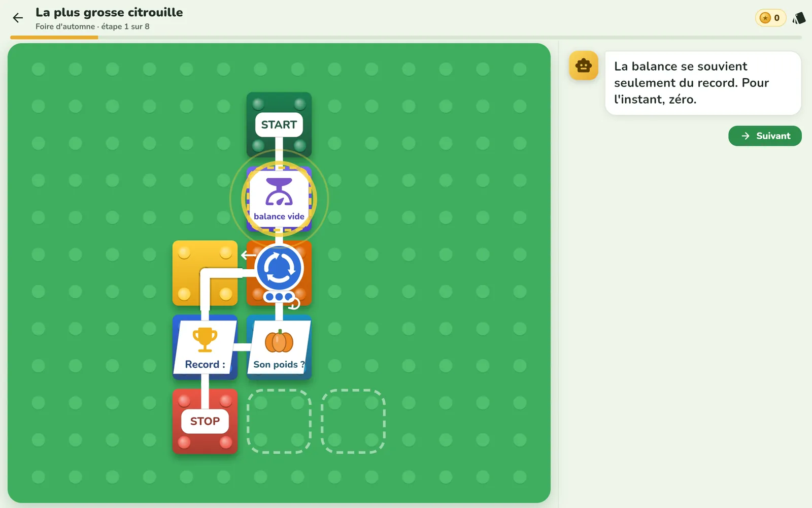Click the balance hint speech bubble
Screen dimensions: 812x508
(703, 83)
